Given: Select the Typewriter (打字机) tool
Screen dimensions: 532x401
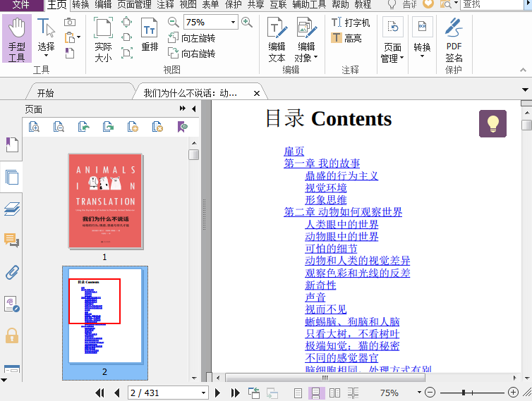Looking at the screenshot, I should (350, 23).
